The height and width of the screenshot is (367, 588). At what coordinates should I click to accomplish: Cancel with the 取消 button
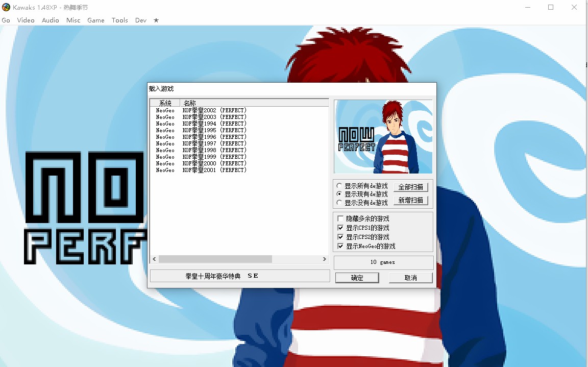point(410,278)
